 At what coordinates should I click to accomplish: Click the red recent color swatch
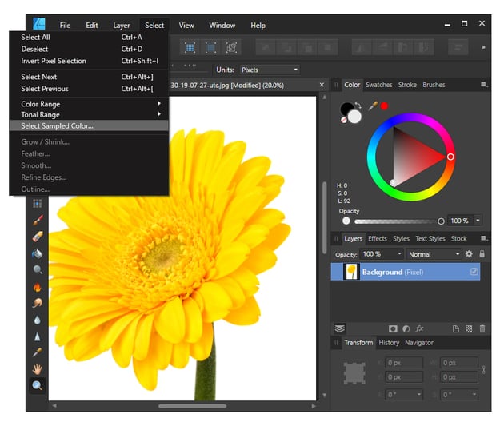coord(385,106)
